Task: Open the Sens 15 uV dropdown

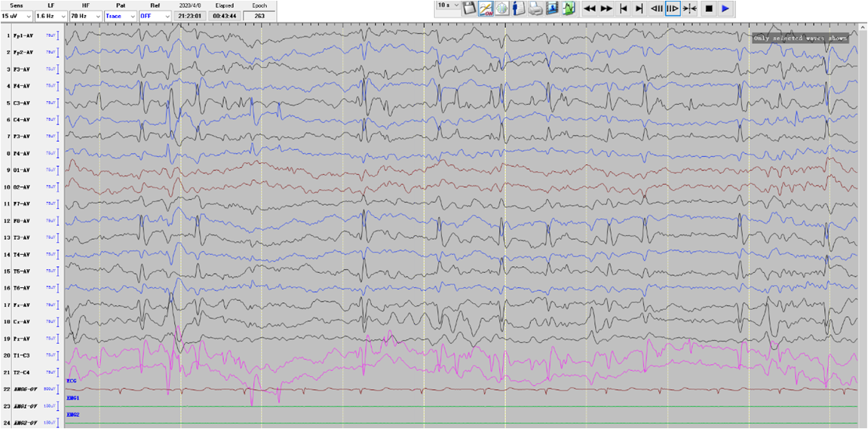Action: click(16, 16)
